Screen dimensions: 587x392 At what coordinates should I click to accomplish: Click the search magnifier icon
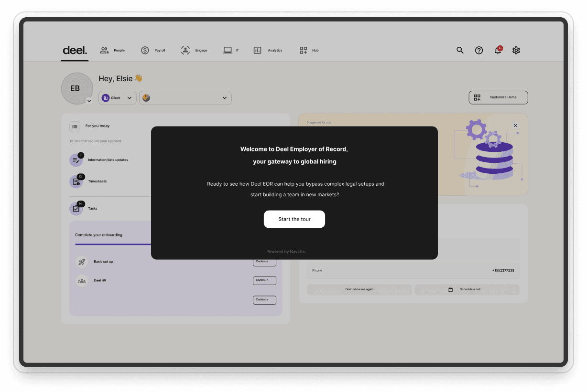point(460,50)
